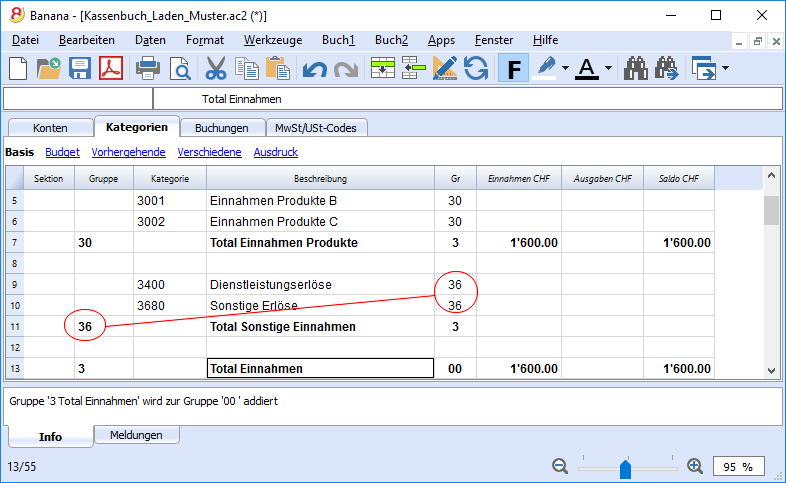Open the Buch1 menu
Image resolution: width=786 pixels, height=483 pixels.
[338, 40]
